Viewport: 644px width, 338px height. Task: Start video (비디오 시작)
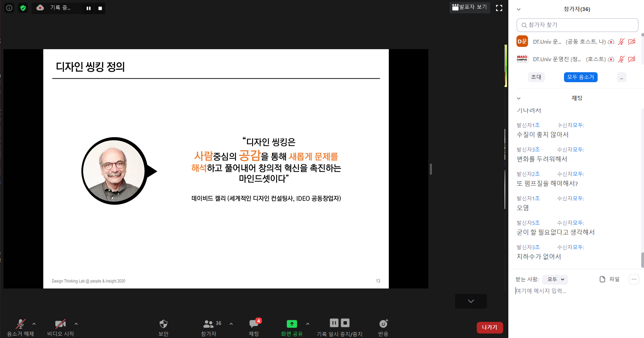(60, 324)
